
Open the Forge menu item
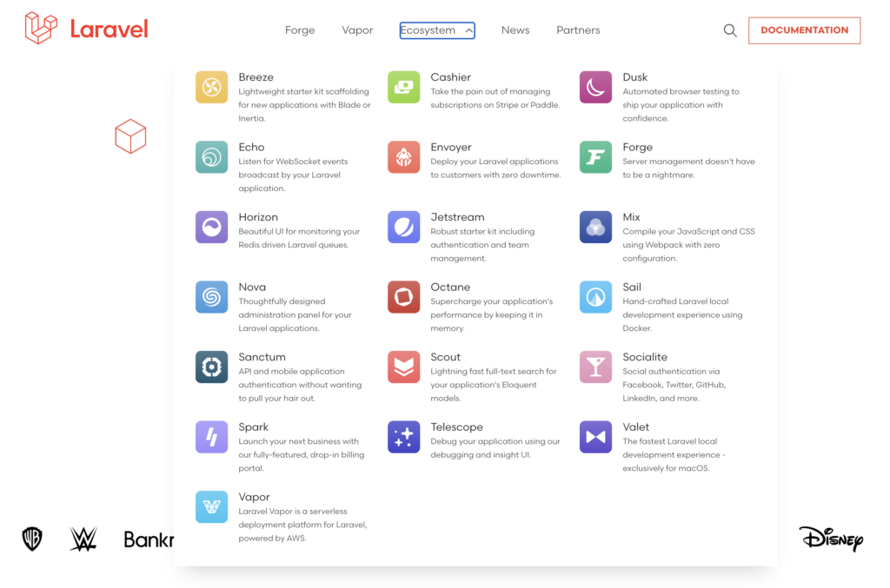coord(299,30)
